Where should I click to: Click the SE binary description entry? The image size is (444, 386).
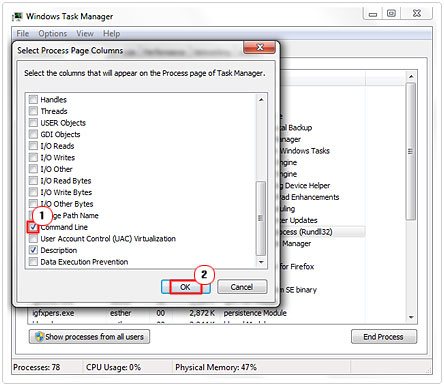[298, 290]
